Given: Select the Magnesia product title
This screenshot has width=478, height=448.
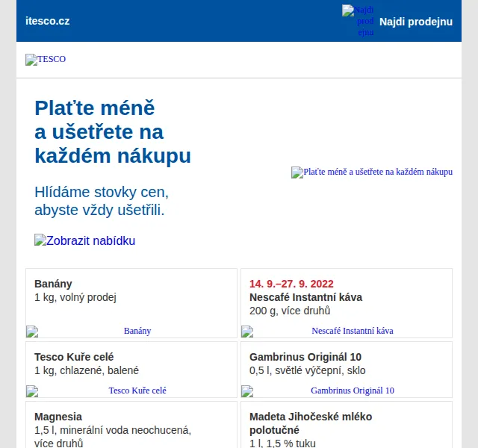Looking at the screenshot, I should pyautogui.click(x=58, y=417).
